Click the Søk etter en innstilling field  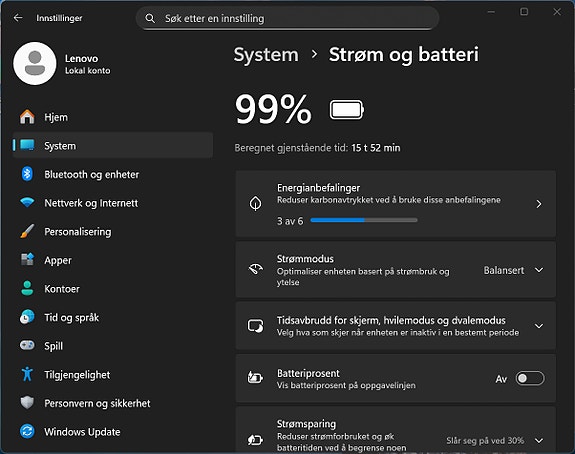(288, 18)
